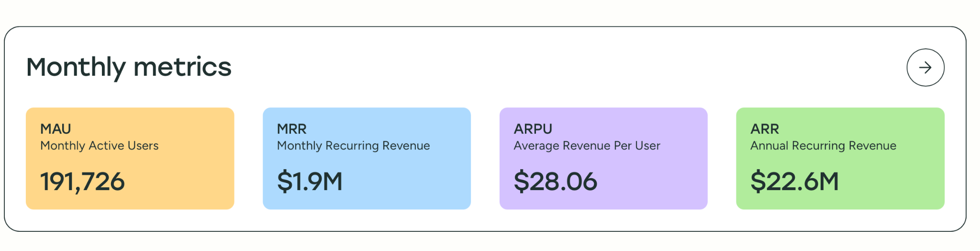Click blank white space in the metrics panel

click(526, 67)
